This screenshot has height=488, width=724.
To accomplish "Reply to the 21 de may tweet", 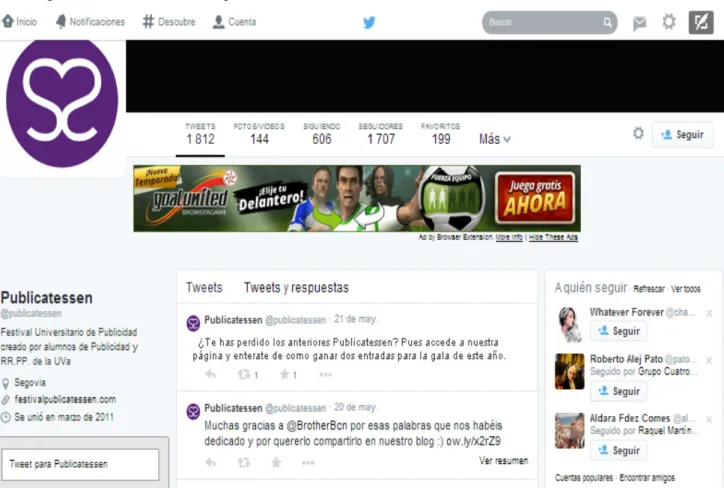I will pyautogui.click(x=211, y=374).
